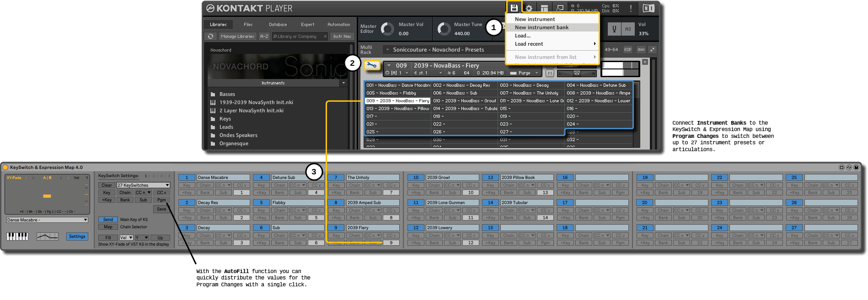Choose New instrument from the menu
This screenshot has height=300, width=868.
click(552, 19)
